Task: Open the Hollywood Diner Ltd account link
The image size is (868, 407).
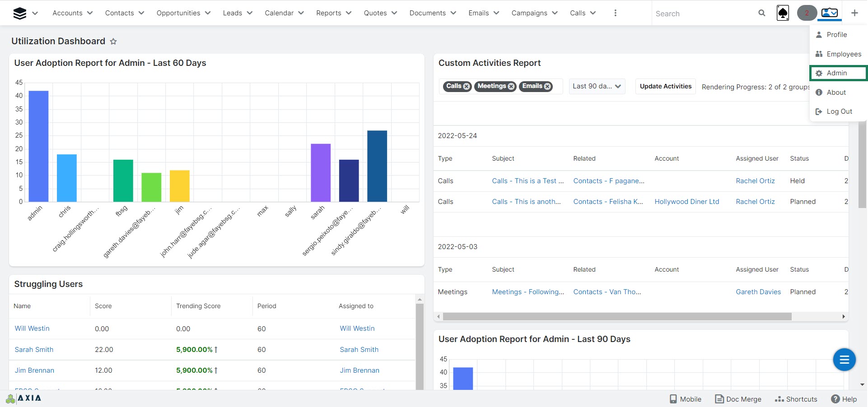Action: tap(686, 202)
